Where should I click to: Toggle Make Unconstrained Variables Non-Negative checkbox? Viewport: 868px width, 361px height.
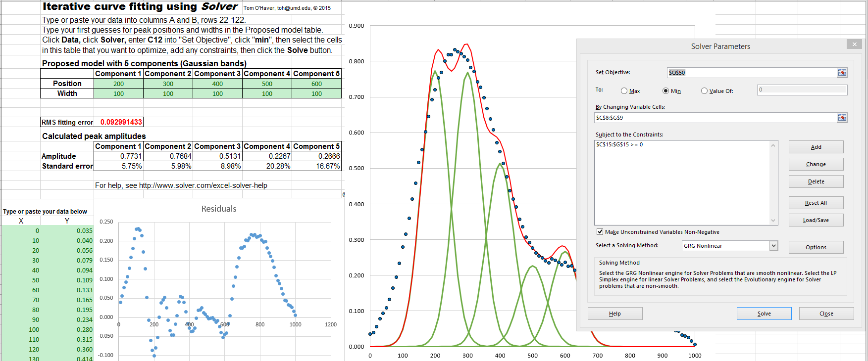pos(600,232)
